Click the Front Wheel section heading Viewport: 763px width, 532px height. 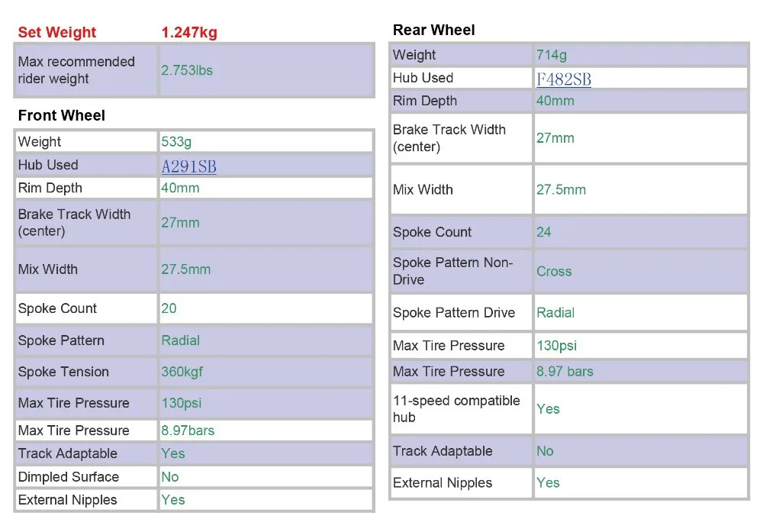point(61,115)
